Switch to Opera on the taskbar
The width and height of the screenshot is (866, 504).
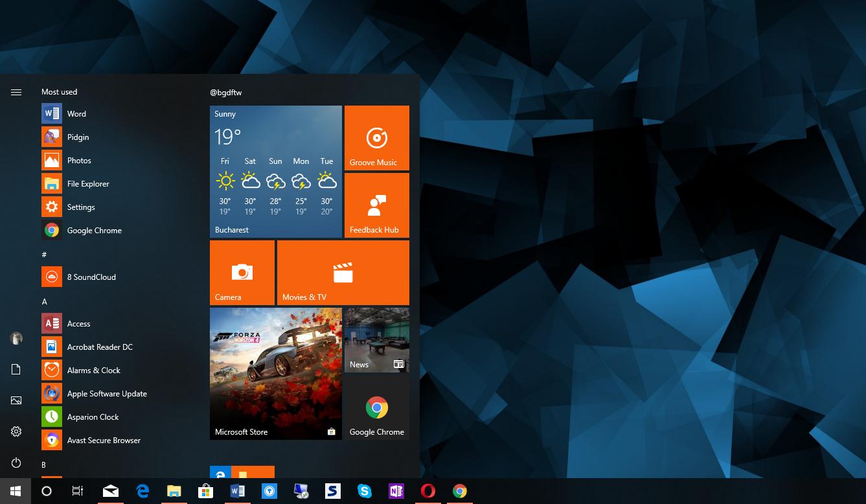(428, 491)
